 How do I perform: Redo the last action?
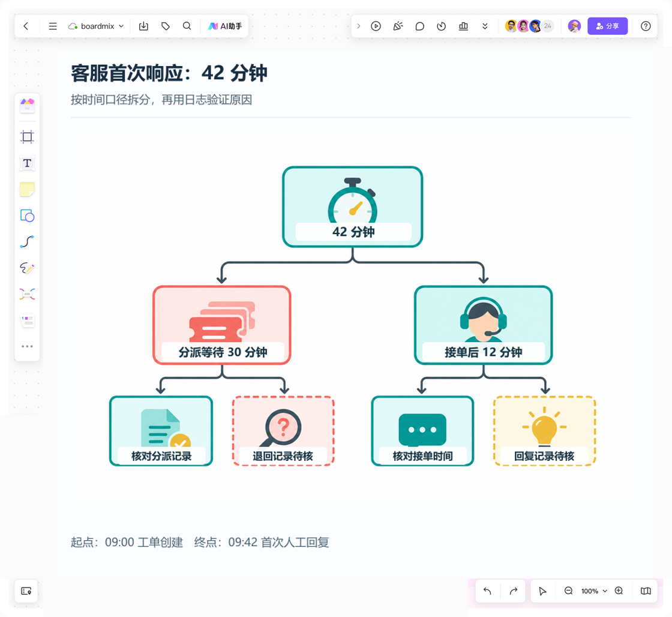[x=514, y=591]
